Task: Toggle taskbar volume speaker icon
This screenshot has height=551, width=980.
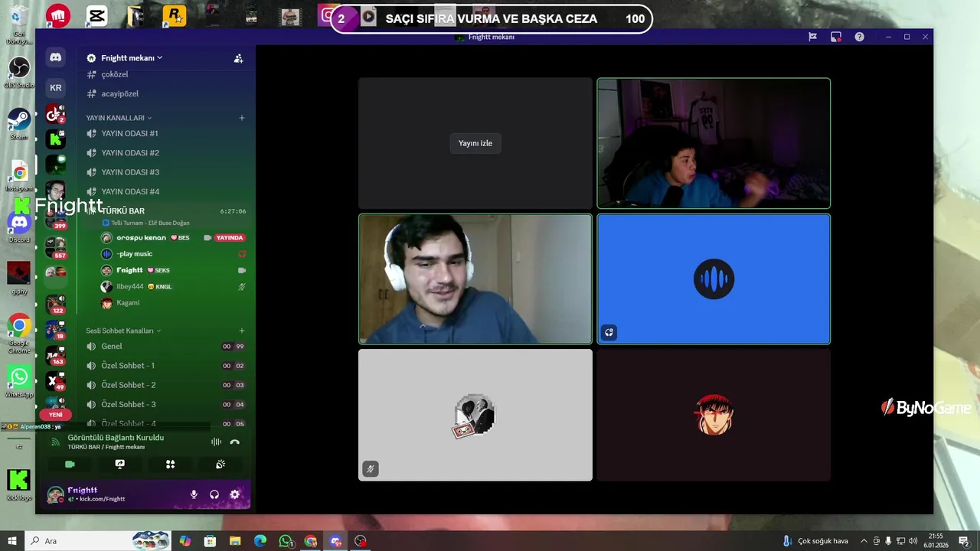Action: point(913,541)
